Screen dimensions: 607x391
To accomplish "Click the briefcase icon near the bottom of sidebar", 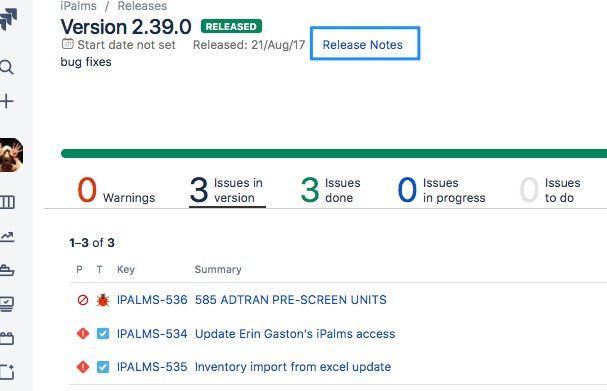I will point(7,338).
